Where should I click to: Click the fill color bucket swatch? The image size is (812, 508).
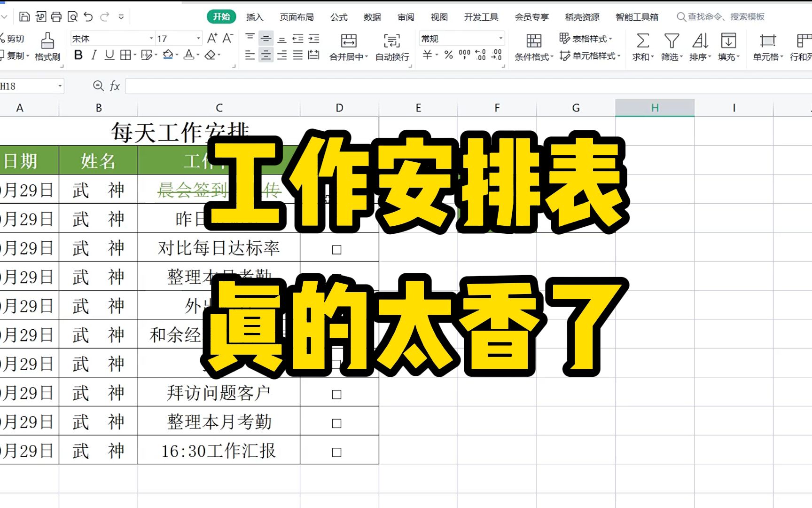click(x=168, y=55)
